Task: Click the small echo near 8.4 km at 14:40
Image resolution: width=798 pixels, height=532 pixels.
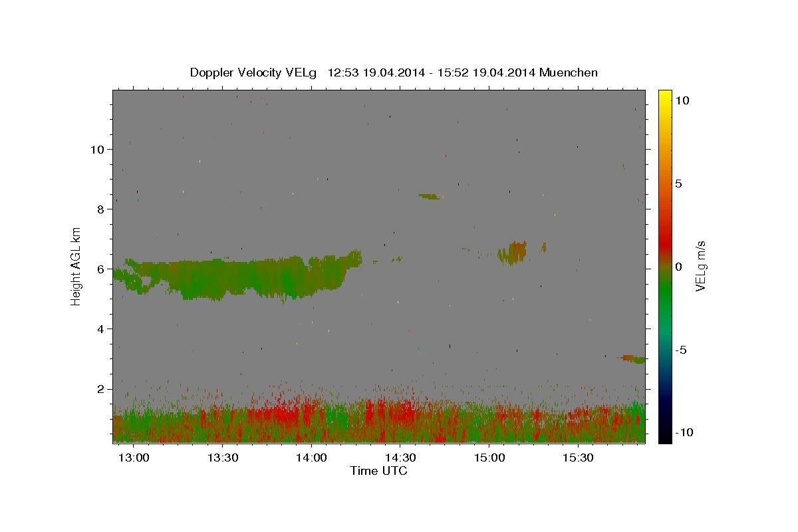Action: pos(429,196)
